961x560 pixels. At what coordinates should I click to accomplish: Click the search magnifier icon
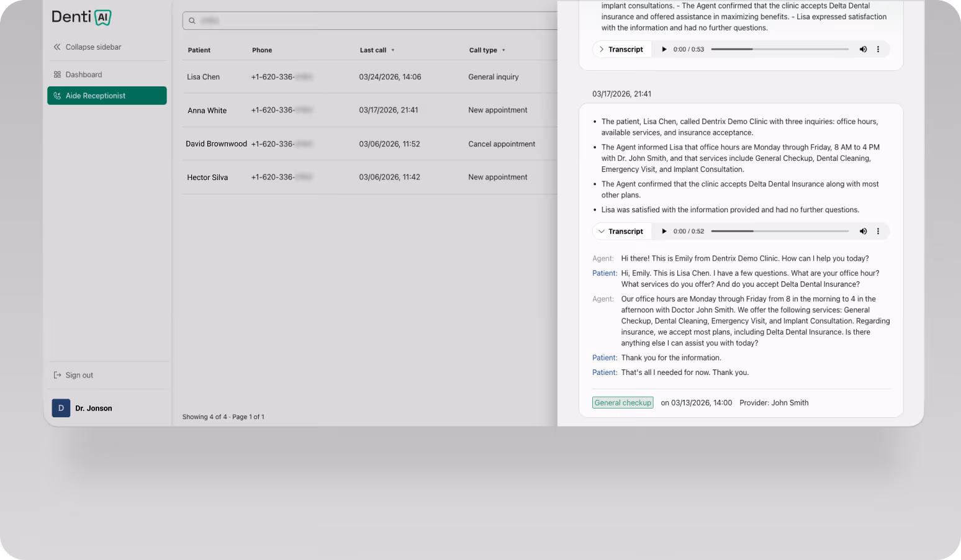click(x=192, y=20)
